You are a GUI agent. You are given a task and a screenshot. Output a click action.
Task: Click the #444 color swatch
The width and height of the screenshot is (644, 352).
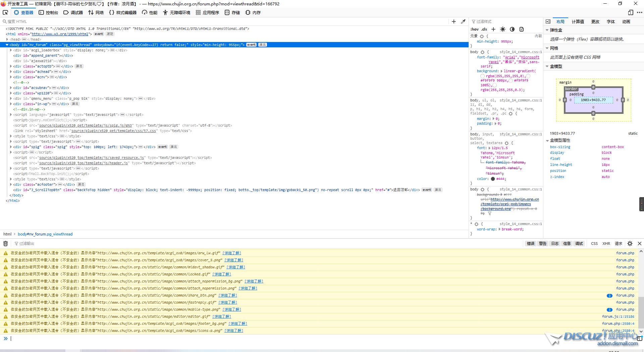(493, 179)
